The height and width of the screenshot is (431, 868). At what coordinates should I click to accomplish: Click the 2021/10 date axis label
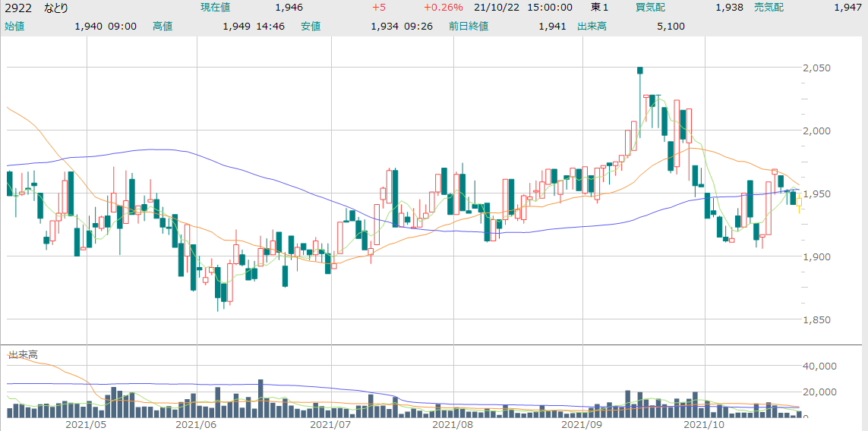pos(705,424)
